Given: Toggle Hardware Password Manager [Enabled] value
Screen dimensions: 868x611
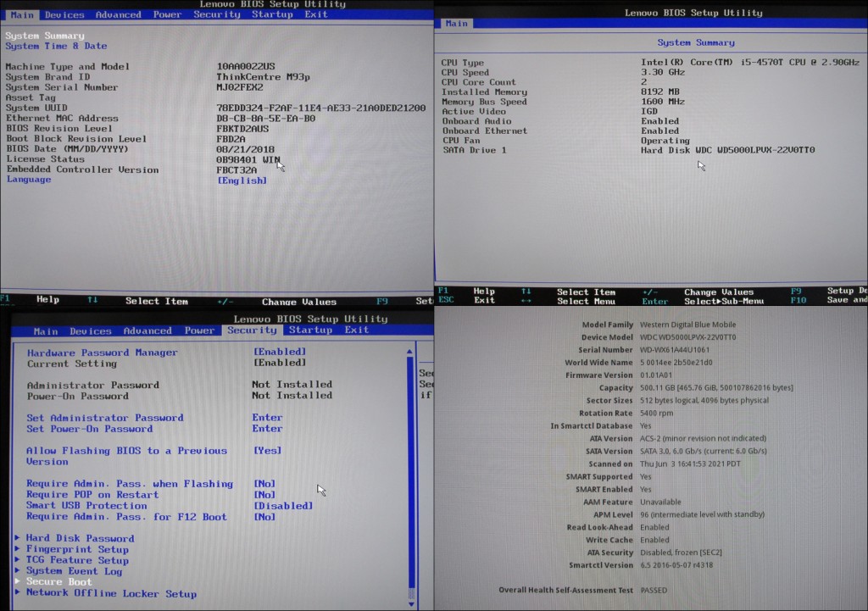Looking at the screenshot, I should click(x=280, y=352).
